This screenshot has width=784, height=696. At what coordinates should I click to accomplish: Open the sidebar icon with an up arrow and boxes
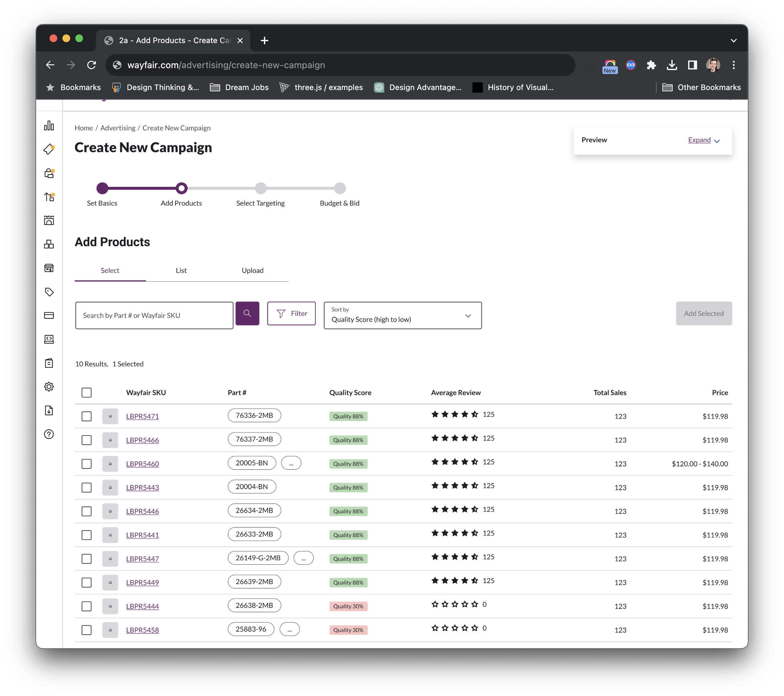click(x=49, y=197)
